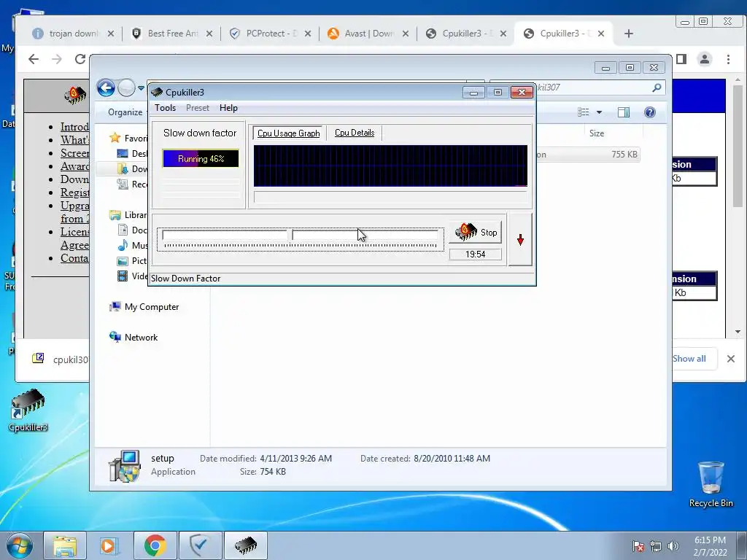Click Chrome's reload button
747x560 pixels.
tap(80, 59)
